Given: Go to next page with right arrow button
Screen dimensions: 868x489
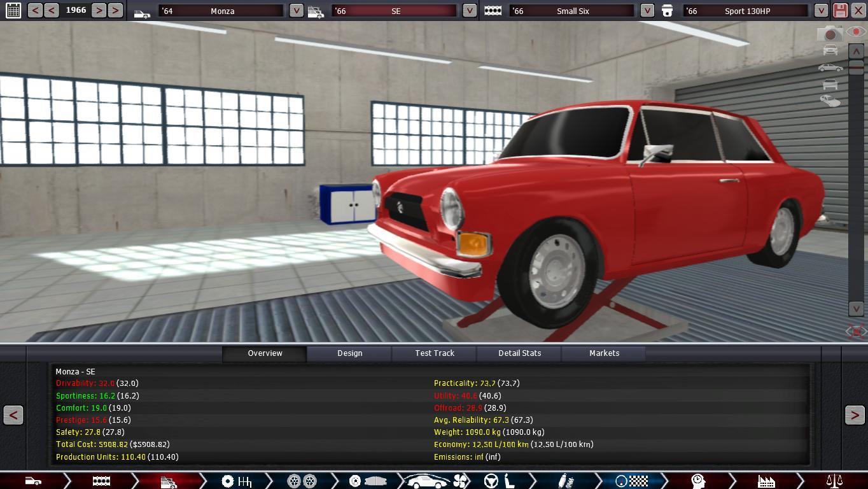Looking at the screenshot, I should [854, 415].
